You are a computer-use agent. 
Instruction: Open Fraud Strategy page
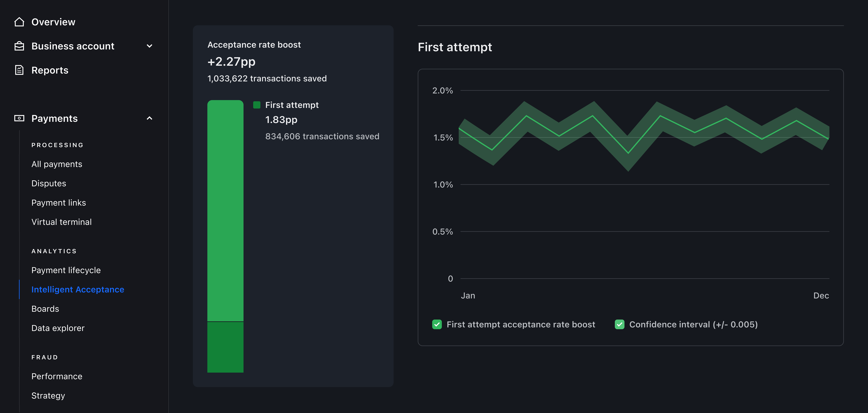(48, 396)
